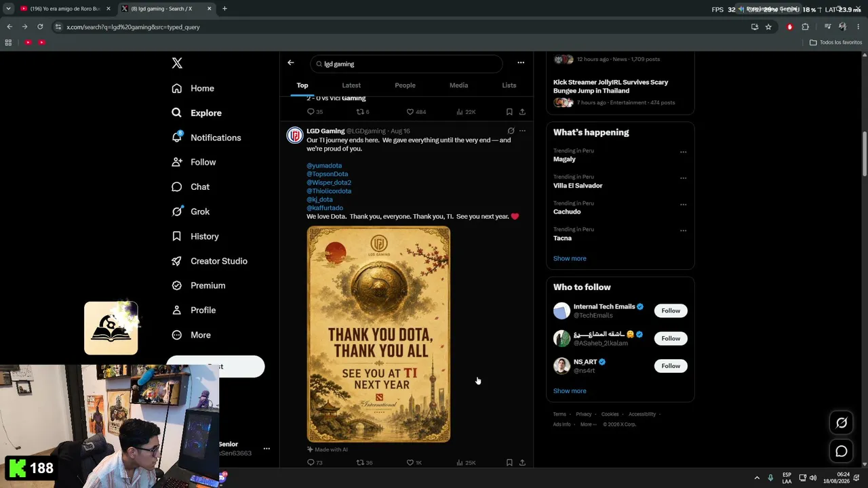This screenshot has height=488, width=868.
Task: Open the LGD Gaming profile avatar
Action: [294, 136]
